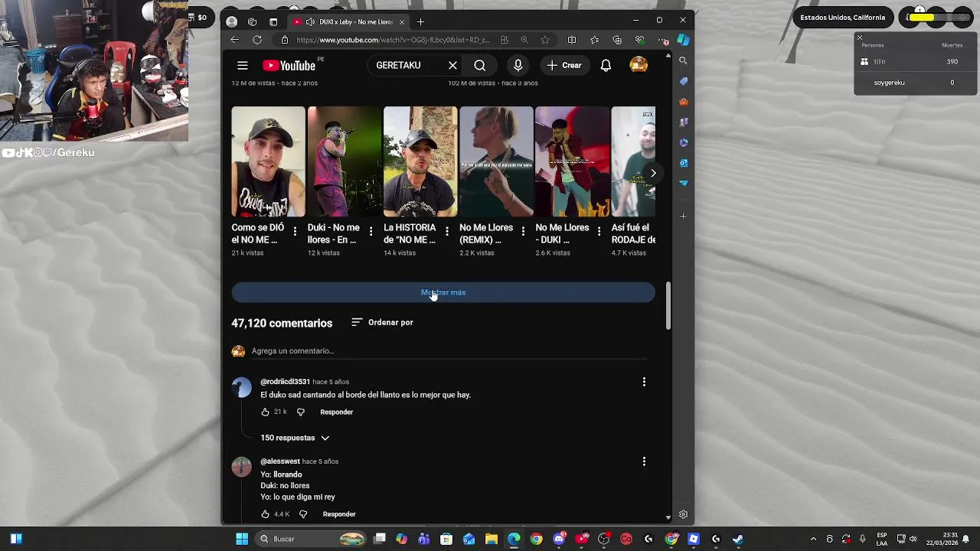The image size is (980, 551).
Task: Go back with the browser back arrow
Action: pos(235,40)
